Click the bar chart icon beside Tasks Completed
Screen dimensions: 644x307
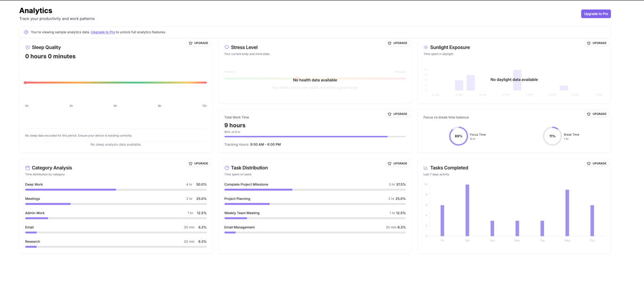(426, 167)
